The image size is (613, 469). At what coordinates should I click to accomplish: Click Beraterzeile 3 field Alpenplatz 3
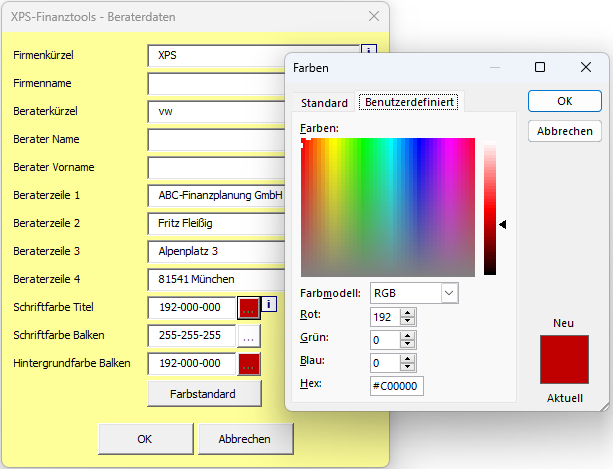pos(216,251)
